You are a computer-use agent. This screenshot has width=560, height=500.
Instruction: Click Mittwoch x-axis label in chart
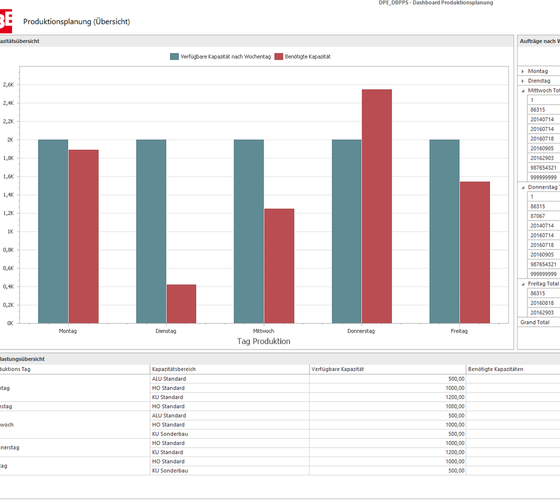click(264, 331)
